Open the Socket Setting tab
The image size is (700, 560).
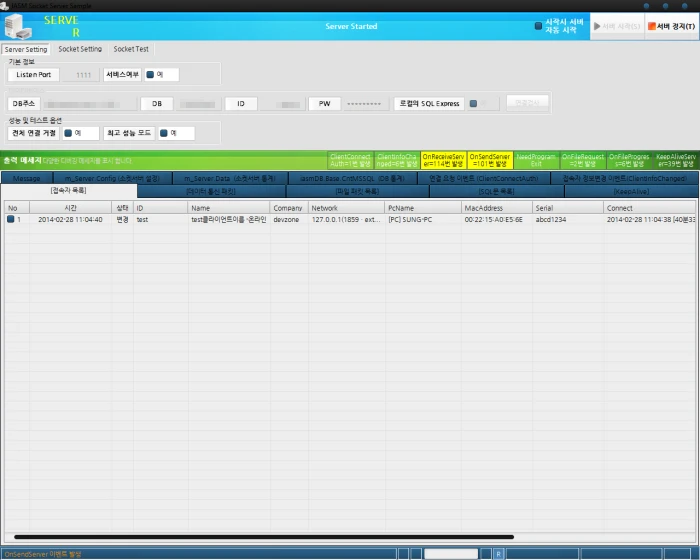[x=80, y=49]
